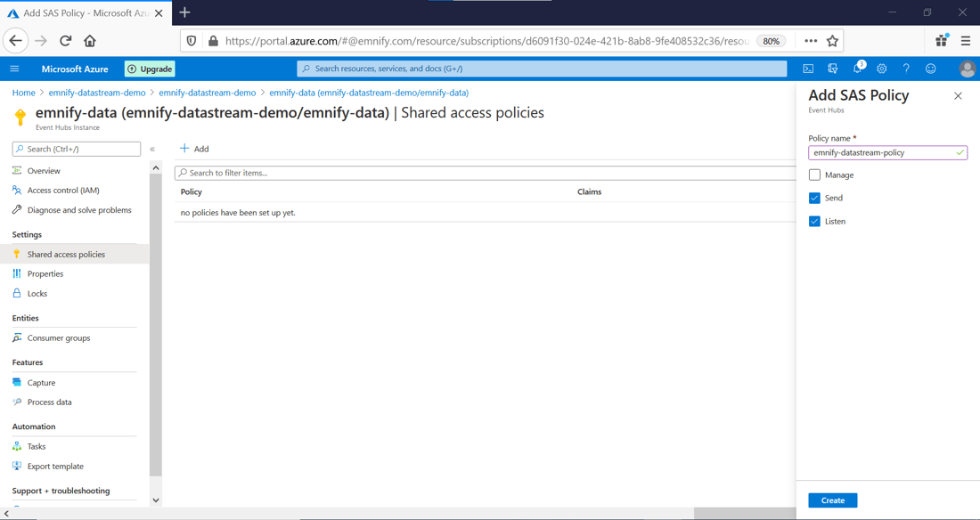The height and width of the screenshot is (520, 980).
Task: Go to the browser home page
Action: (90, 41)
